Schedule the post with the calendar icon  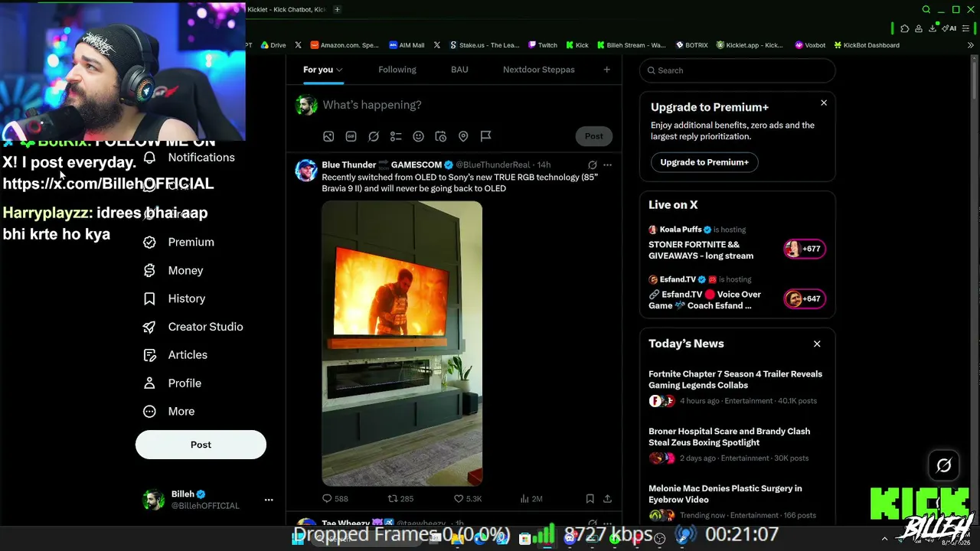441,136
